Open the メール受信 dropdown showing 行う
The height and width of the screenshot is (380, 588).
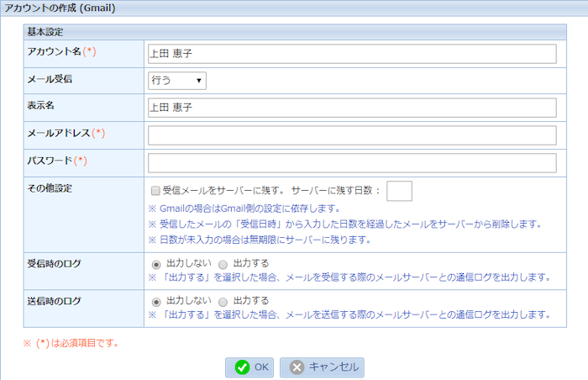click(176, 80)
